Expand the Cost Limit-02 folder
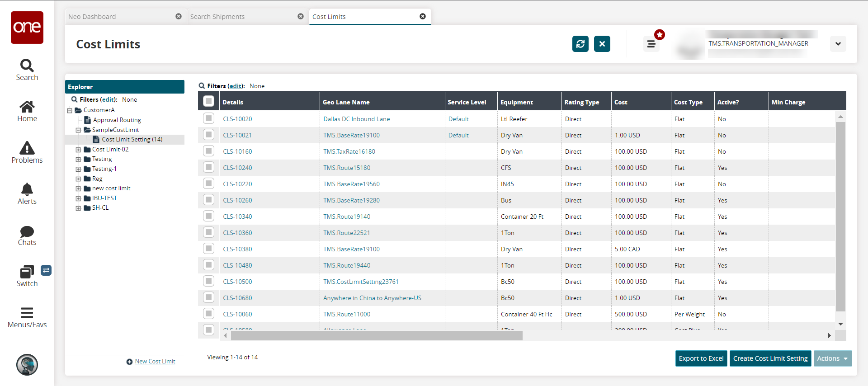 [x=78, y=150]
